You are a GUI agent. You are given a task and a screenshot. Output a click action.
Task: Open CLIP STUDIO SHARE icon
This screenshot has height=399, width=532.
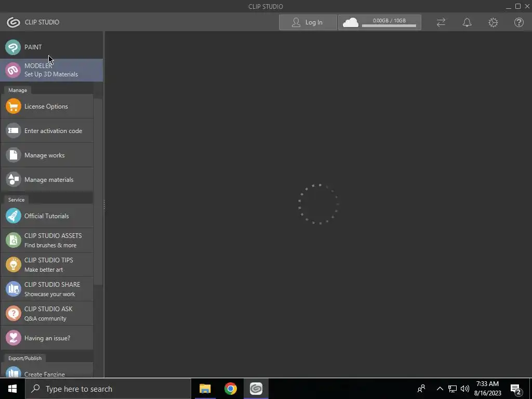pos(13,289)
